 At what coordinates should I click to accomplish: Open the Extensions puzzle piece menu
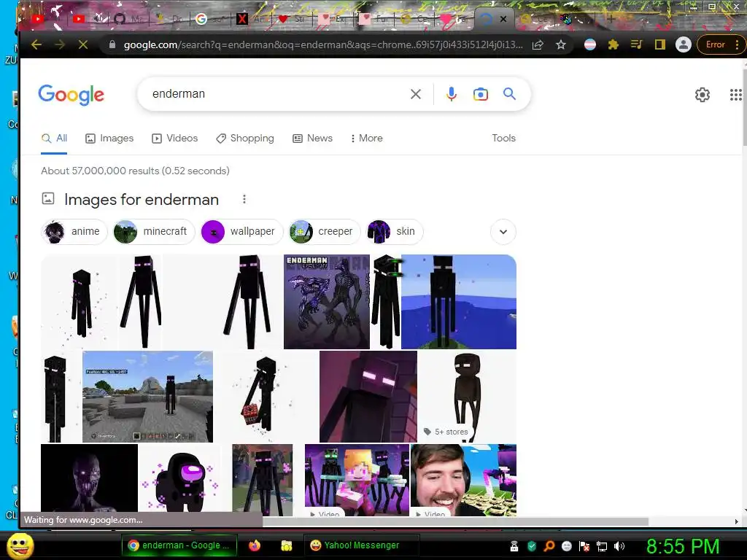pyautogui.click(x=613, y=44)
